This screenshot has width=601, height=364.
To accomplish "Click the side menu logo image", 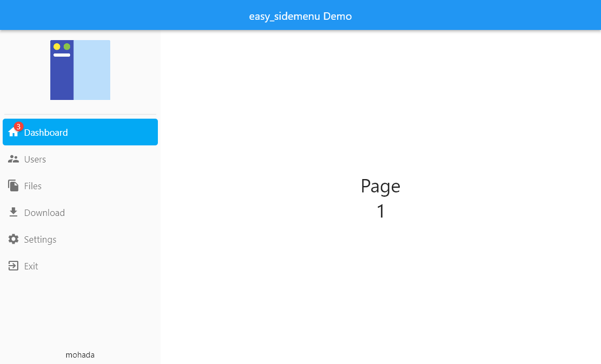I will [x=80, y=70].
